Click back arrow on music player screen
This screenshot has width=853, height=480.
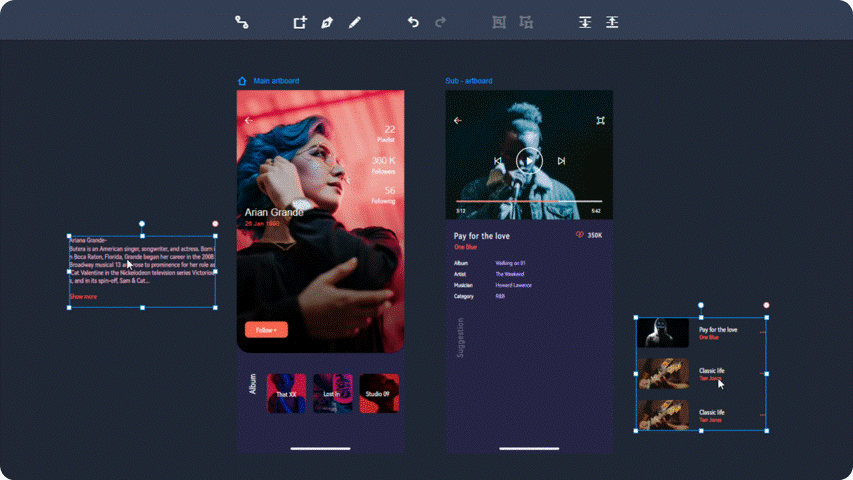pyautogui.click(x=458, y=120)
